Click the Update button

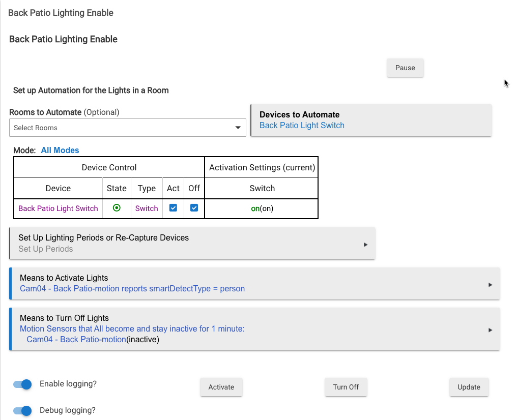(x=469, y=387)
